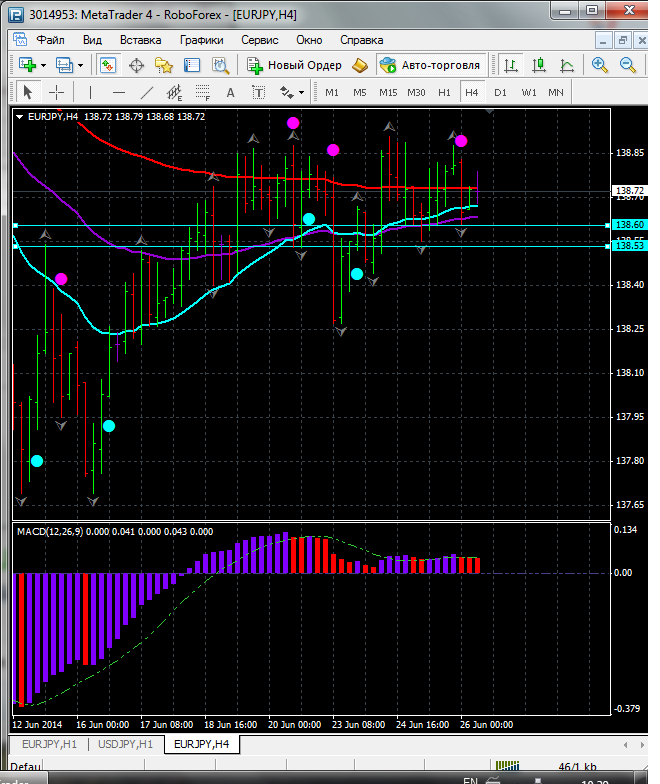Click the 138.72 current price label
Screen dimensions: 660x784
[x=630, y=190]
